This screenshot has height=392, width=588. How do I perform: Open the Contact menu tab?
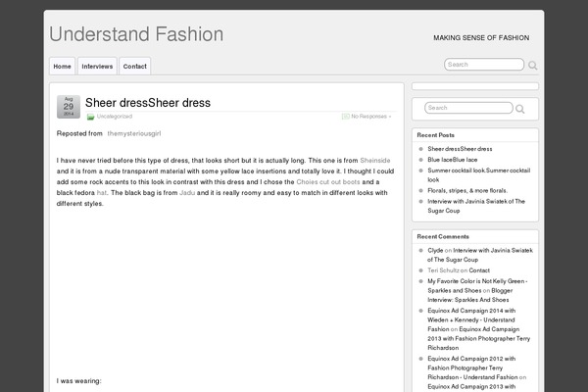(135, 66)
